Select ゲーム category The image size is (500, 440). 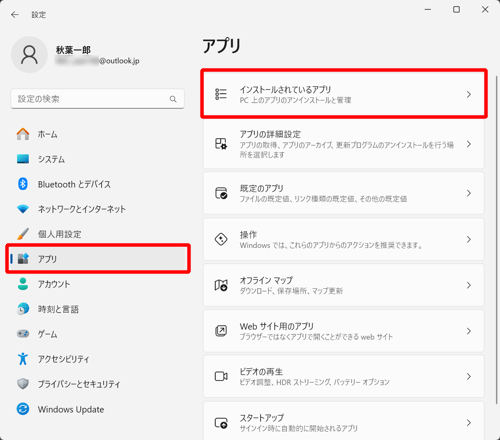tap(97, 334)
